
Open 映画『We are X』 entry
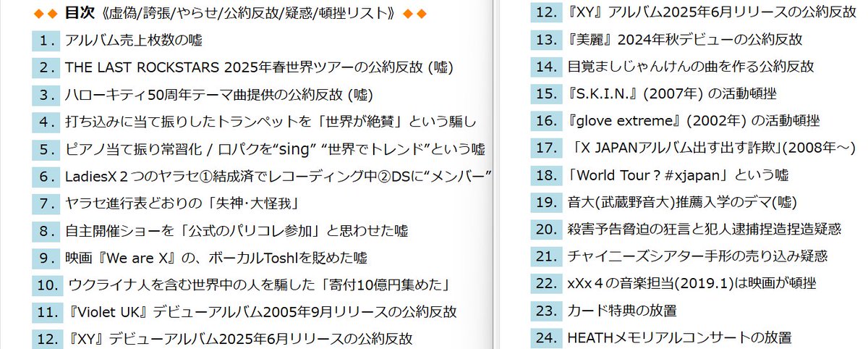point(216,258)
